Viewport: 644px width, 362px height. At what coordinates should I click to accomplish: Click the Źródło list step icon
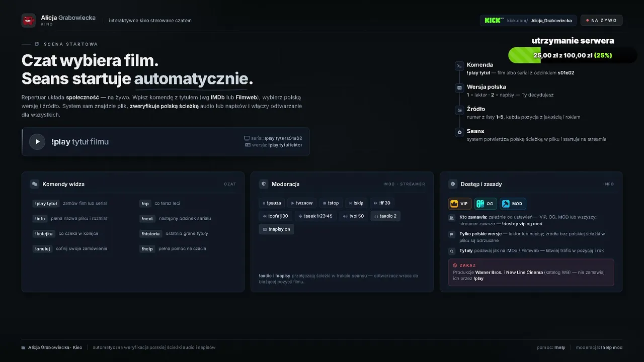click(x=459, y=110)
